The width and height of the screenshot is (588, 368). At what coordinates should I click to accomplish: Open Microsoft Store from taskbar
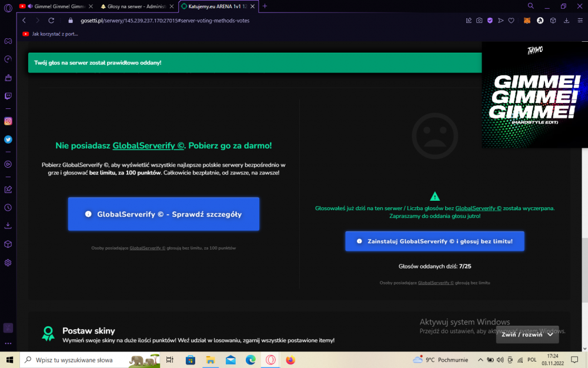pyautogui.click(x=190, y=360)
